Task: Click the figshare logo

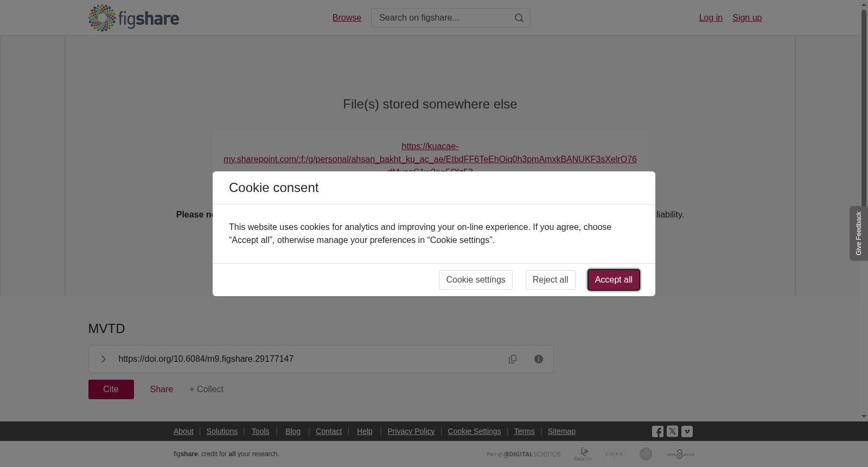Action: 133,18
